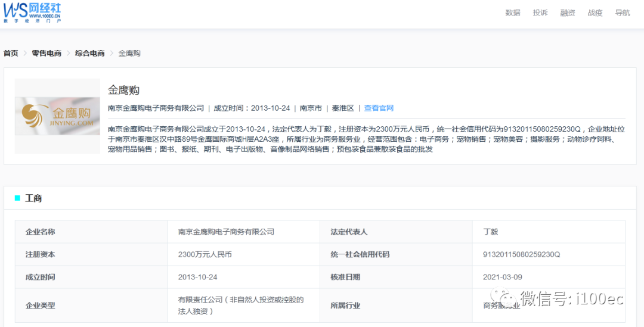The width and height of the screenshot is (644, 327).
Task: Click the 秦淮区 district text
Action: pyautogui.click(x=343, y=108)
